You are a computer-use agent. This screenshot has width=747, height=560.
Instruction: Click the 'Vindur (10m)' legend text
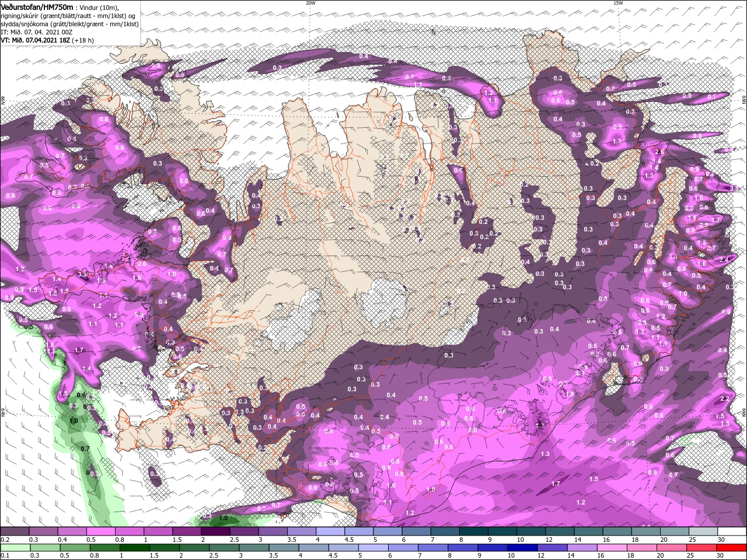pyautogui.click(x=100, y=7)
